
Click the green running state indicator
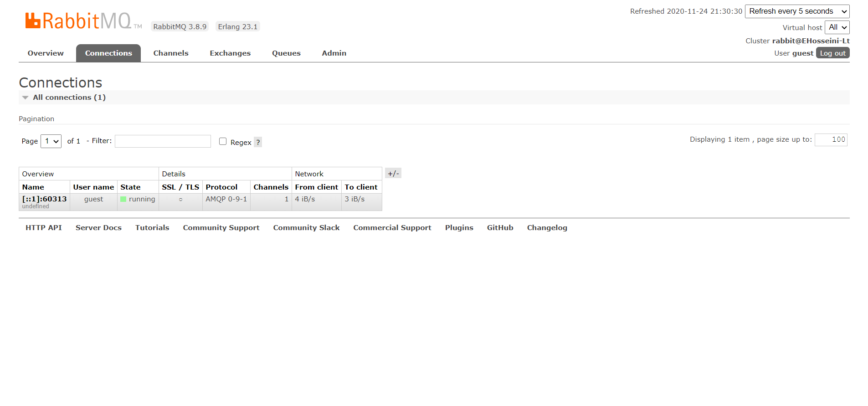click(123, 199)
